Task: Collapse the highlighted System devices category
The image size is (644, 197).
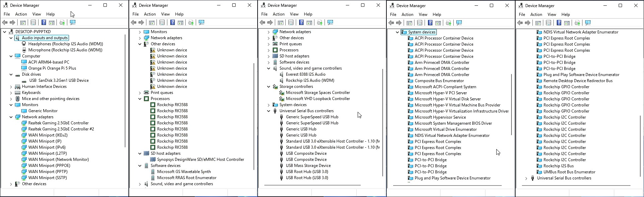Action: (398, 32)
